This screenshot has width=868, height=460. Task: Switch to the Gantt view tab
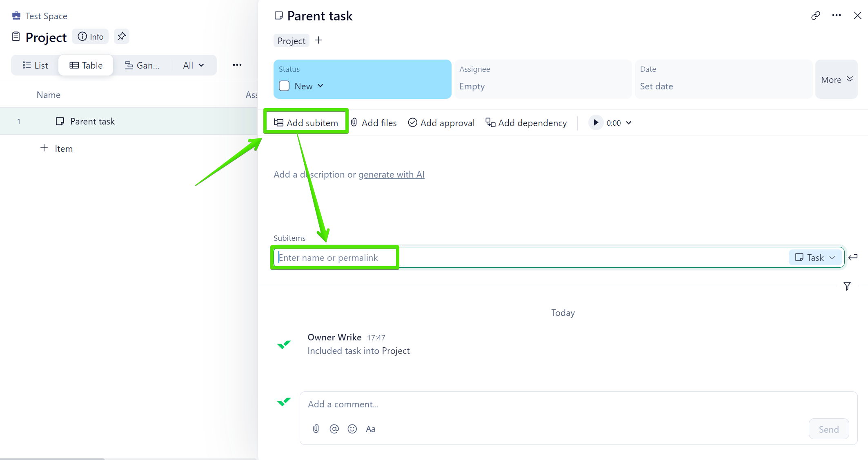point(142,65)
